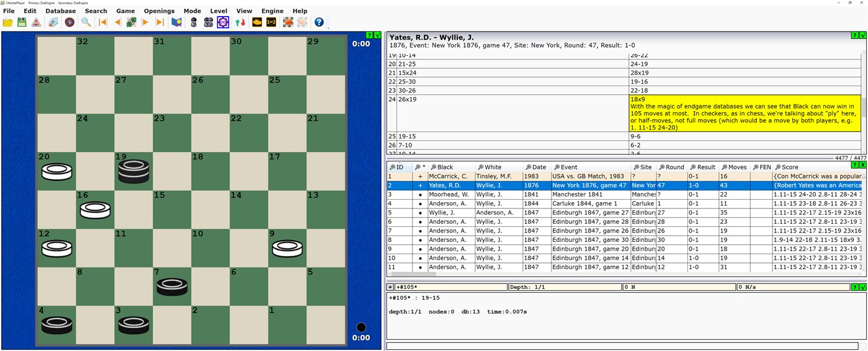
Task: Filter by the Round column header
Action: [x=673, y=167]
